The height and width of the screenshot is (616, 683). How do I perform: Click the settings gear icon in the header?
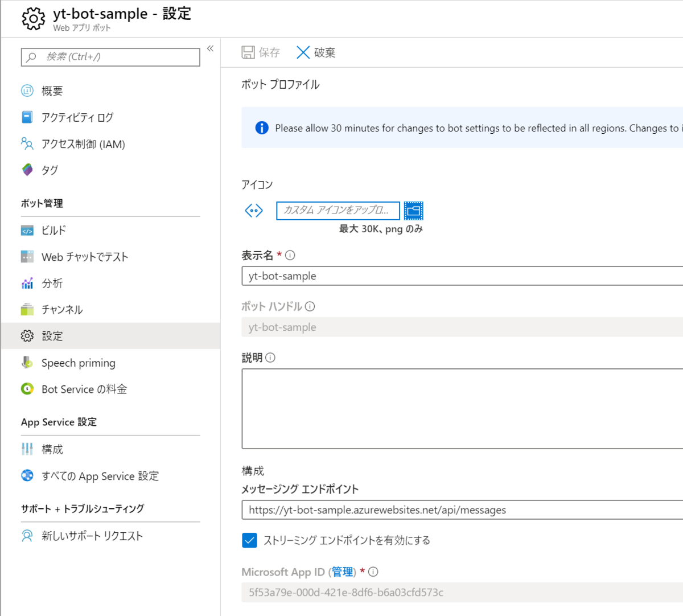click(x=34, y=19)
